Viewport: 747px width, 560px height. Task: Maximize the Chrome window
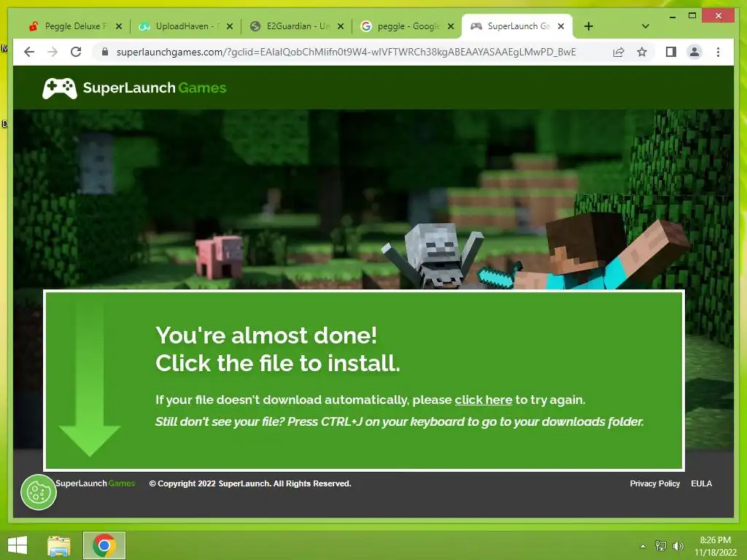pos(692,16)
